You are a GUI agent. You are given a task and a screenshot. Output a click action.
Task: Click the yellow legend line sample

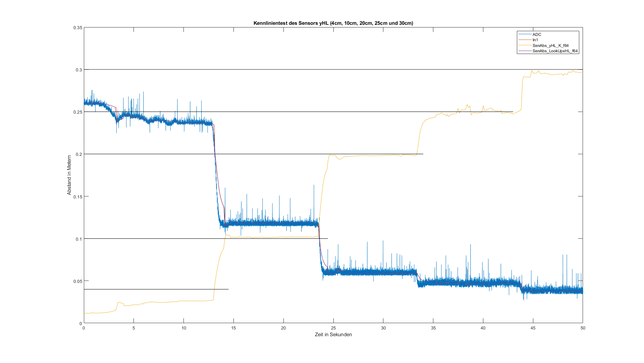click(x=525, y=46)
